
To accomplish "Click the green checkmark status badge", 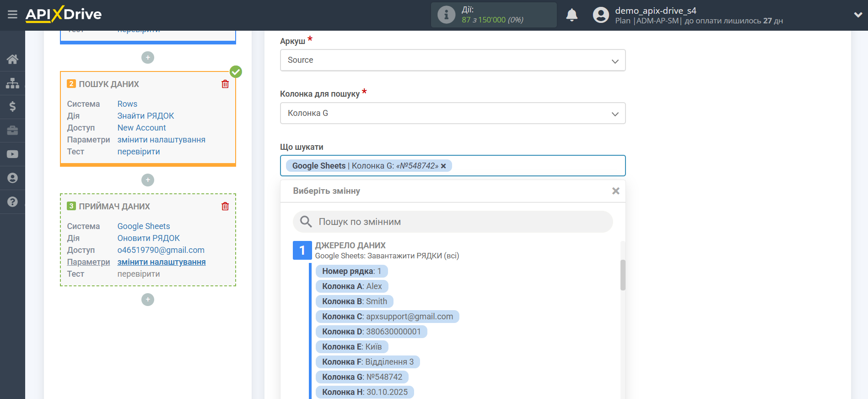I will [x=236, y=72].
